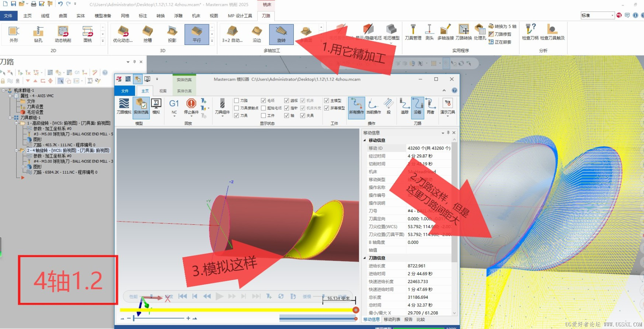The width and height of the screenshot is (644, 329).
Task: Open the 报告 report tab link
Action: 408,319
